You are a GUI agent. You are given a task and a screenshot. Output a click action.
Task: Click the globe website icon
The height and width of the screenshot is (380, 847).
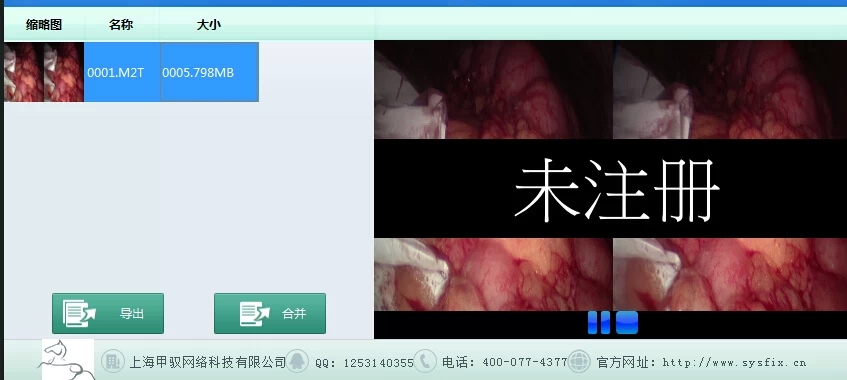(579, 361)
